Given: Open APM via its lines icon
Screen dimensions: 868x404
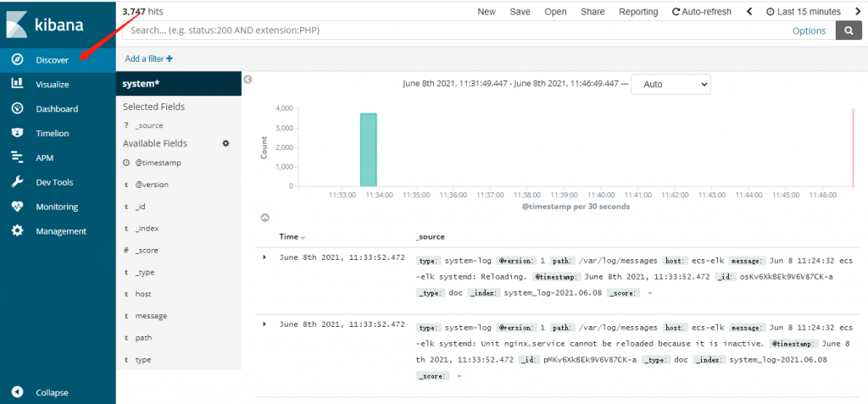Looking at the screenshot, I should 17,158.
